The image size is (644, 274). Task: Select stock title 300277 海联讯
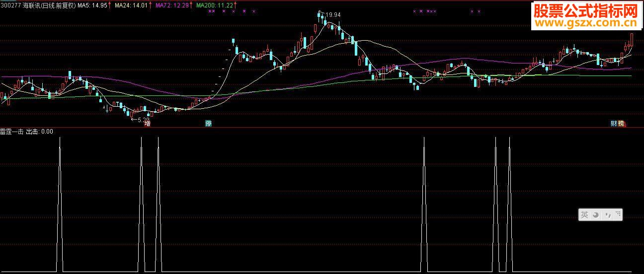click(x=20, y=5)
